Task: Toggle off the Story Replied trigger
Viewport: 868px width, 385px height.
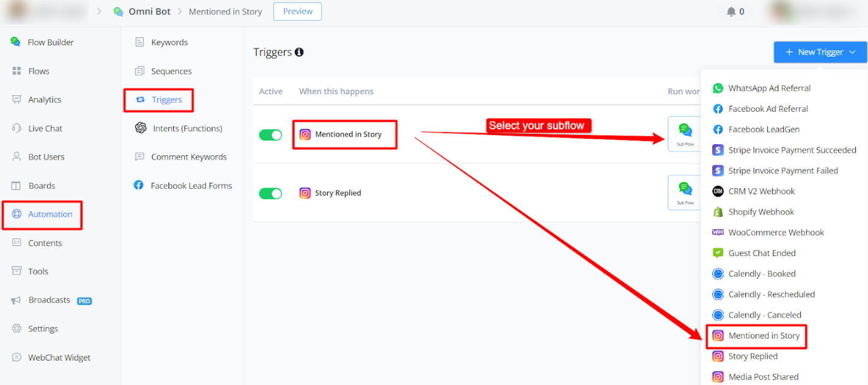Action: tap(270, 193)
